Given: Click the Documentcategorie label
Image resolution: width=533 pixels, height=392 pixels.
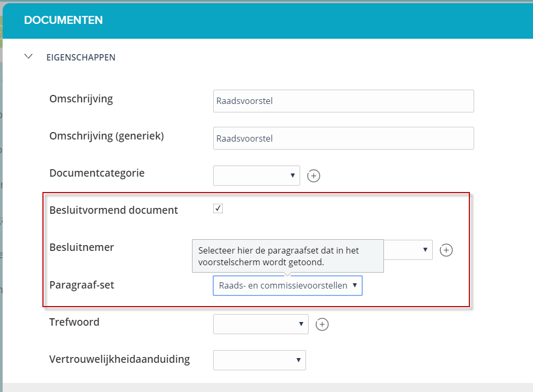Looking at the screenshot, I should 97,173.
